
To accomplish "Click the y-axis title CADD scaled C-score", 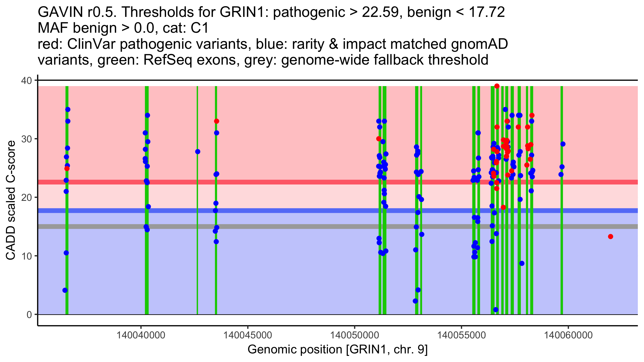I will pyautogui.click(x=11, y=201).
